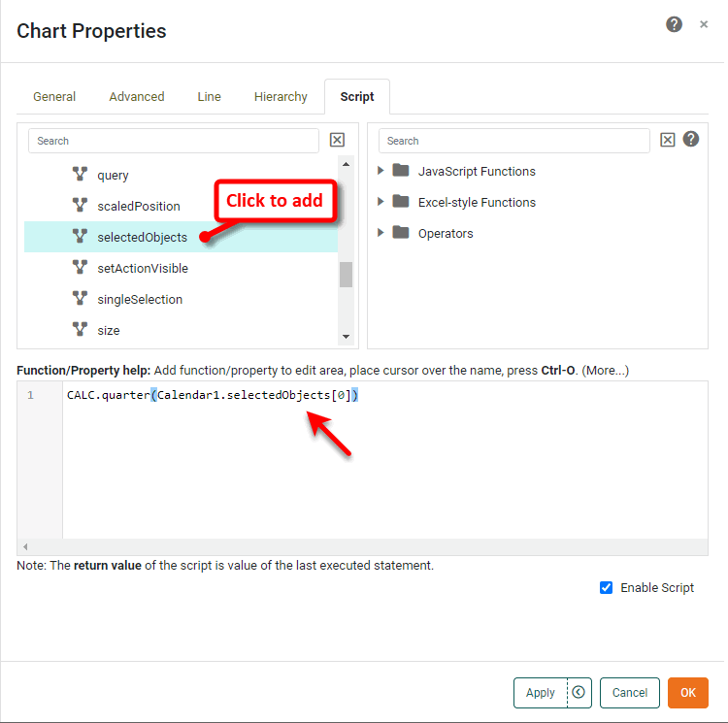Open the function list help icon
This screenshot has height=723, width=728.
(x=691, y=139)
